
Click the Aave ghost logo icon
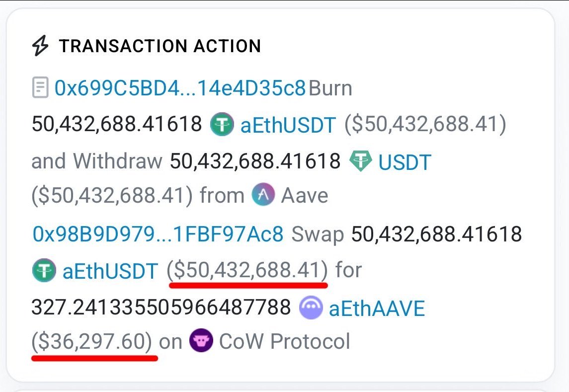pyautogui.click(x=263, y=195)
